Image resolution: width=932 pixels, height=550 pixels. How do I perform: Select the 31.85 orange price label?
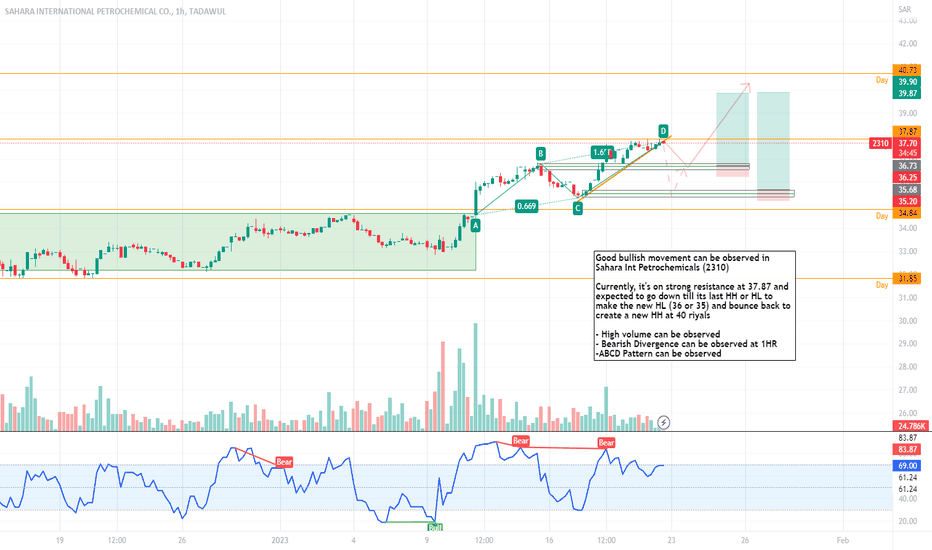click(x=907, y=278)
